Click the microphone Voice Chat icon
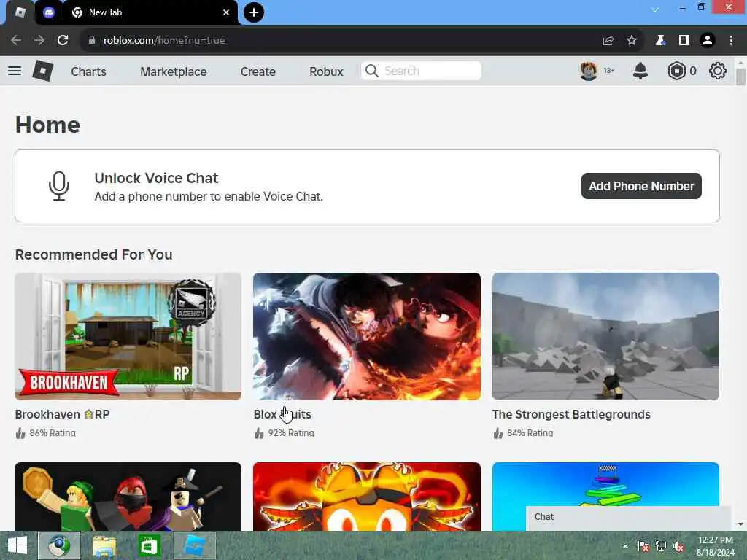Viewport: 747px width, 560px height. (59, 186)
